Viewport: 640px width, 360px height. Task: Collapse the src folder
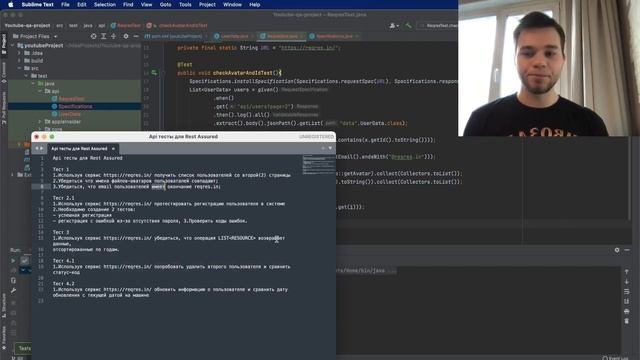[19, 68]
